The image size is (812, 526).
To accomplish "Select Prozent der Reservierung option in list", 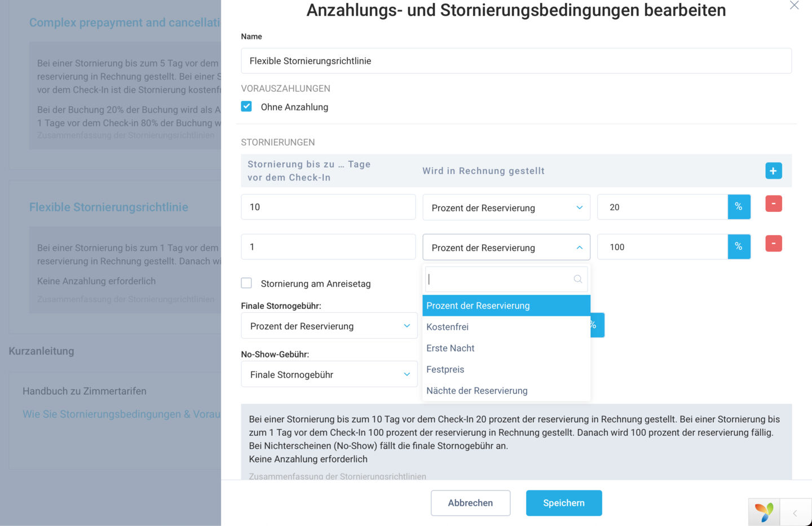I will 506,306.
